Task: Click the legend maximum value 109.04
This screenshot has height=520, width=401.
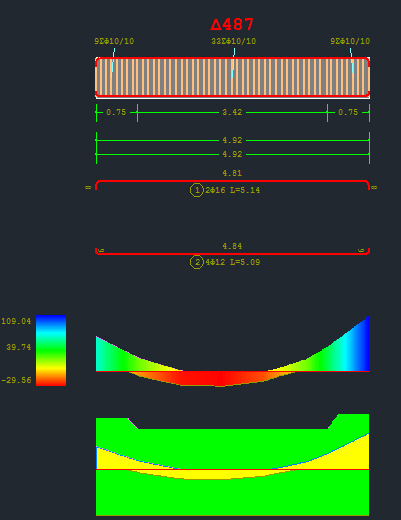Action: pyautogui.click(x=16, y=321)
